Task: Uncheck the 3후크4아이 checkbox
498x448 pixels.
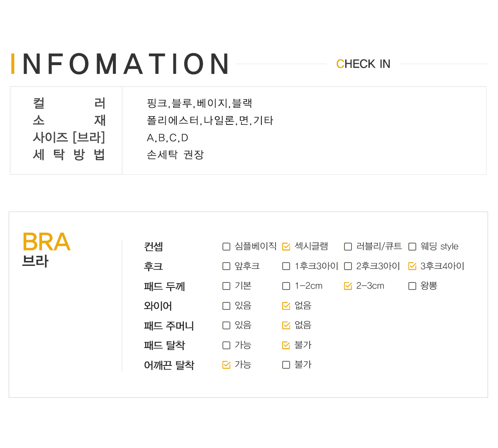Action: (412, 266)
